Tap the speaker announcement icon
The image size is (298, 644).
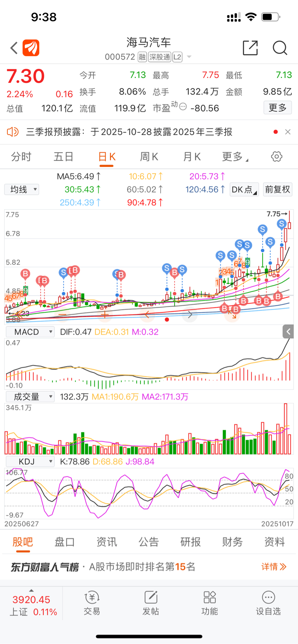coord(13,132)
